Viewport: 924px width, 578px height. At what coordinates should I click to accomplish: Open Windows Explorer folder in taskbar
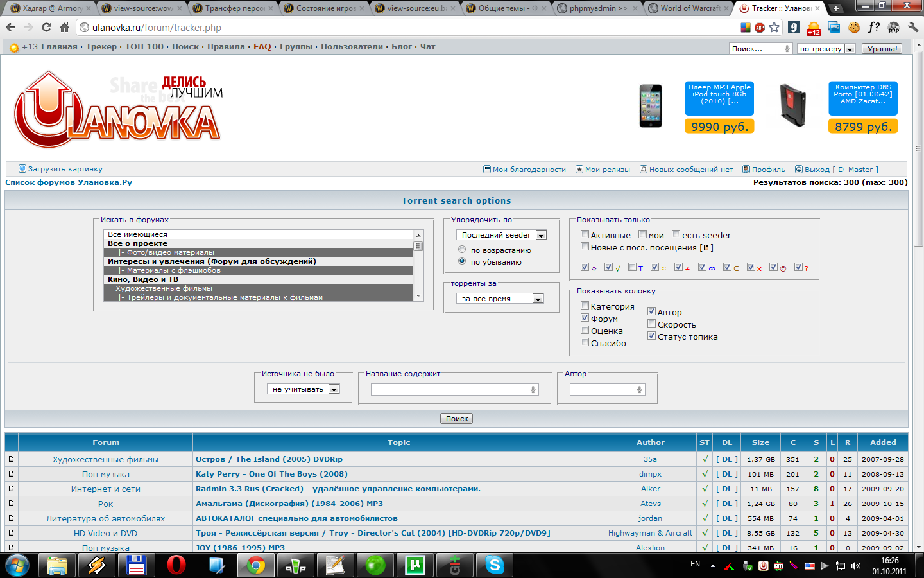pos(56,565)
